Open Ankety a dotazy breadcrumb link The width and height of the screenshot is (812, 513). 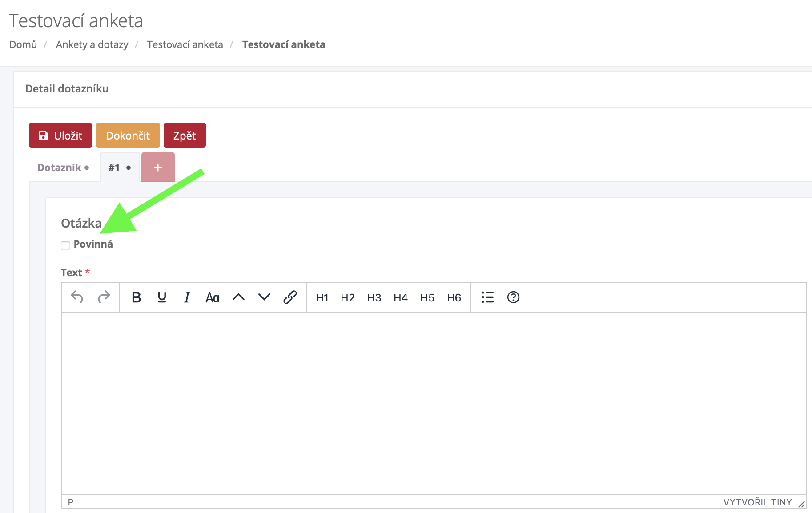(92, 44)
